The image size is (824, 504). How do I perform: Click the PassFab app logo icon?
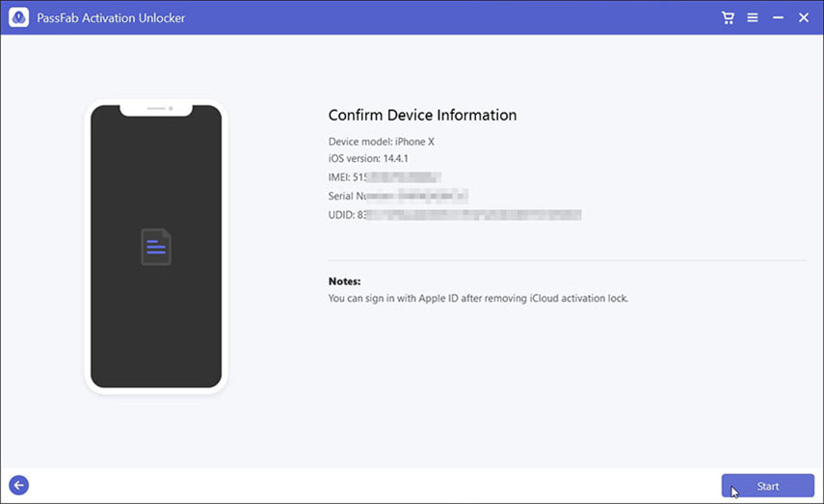18,17
